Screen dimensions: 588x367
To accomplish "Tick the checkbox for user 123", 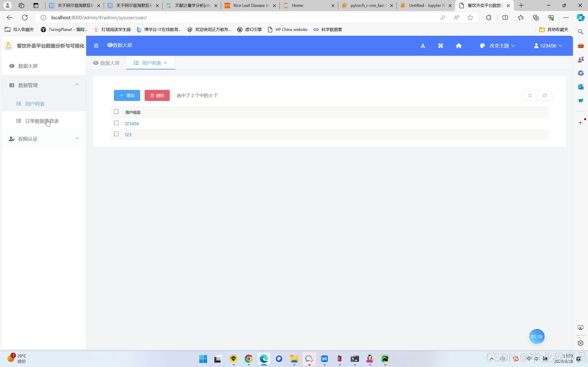I will tap(116, 134).
